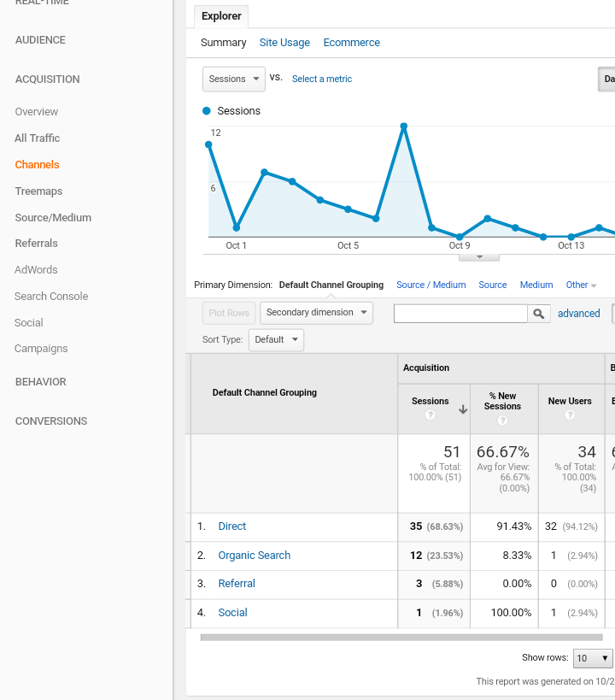The image size is (615, 700).
Task: Click the help icon under New Users
Action: (x=570, y=415)
